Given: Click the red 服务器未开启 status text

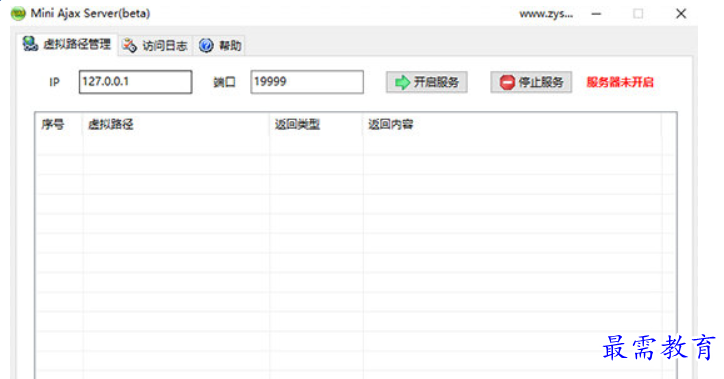Looking at the screenshot, I should click(620, 82).
